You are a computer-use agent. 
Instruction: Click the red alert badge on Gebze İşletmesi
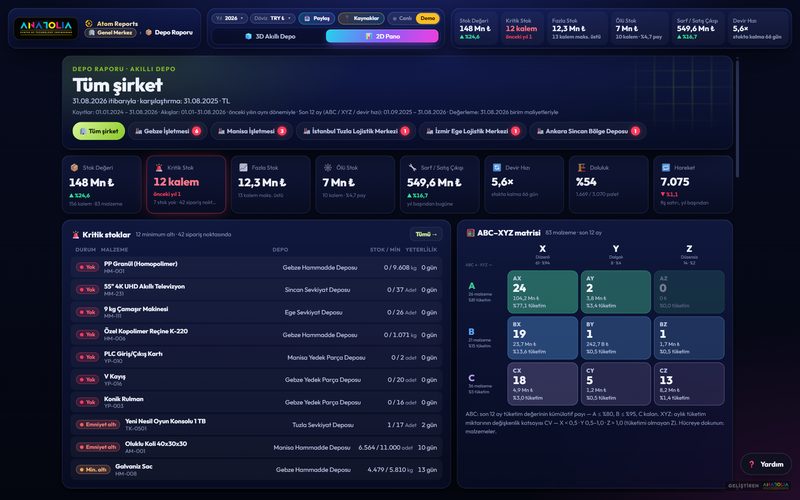(x=196, y=131)
